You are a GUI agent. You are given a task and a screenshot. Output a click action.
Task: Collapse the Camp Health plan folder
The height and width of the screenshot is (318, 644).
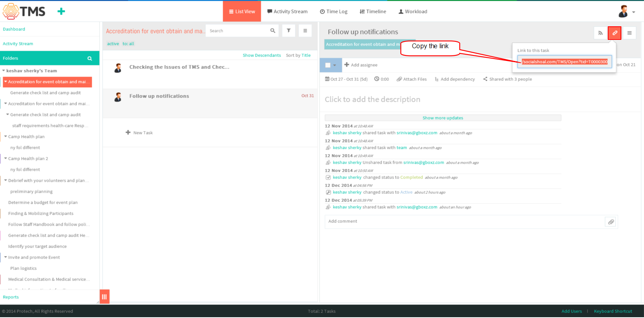6,136
